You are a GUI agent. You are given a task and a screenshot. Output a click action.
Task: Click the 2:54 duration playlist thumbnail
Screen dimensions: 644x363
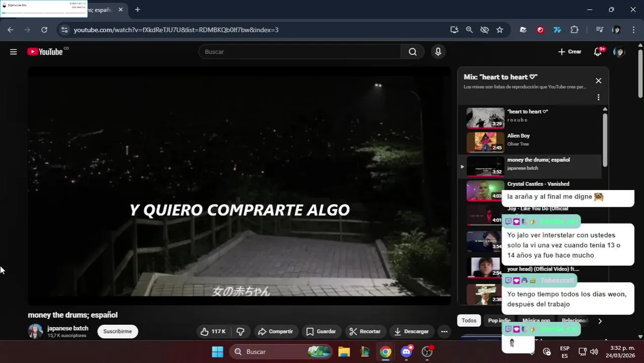point(485,267)
